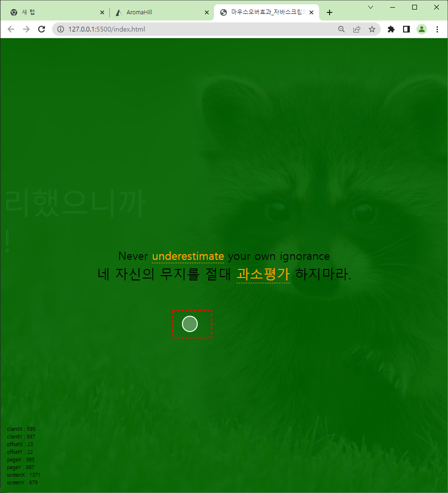Click the highlighted word 과소평가
448x493 pixels.
[263, 274]
